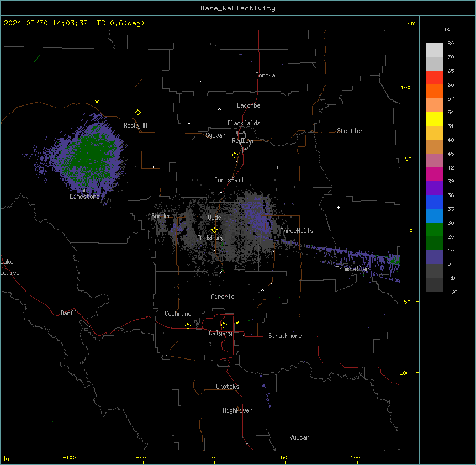Click the dBZ legend heading
This screenshot has height=465, width=476.
point(447,29)
